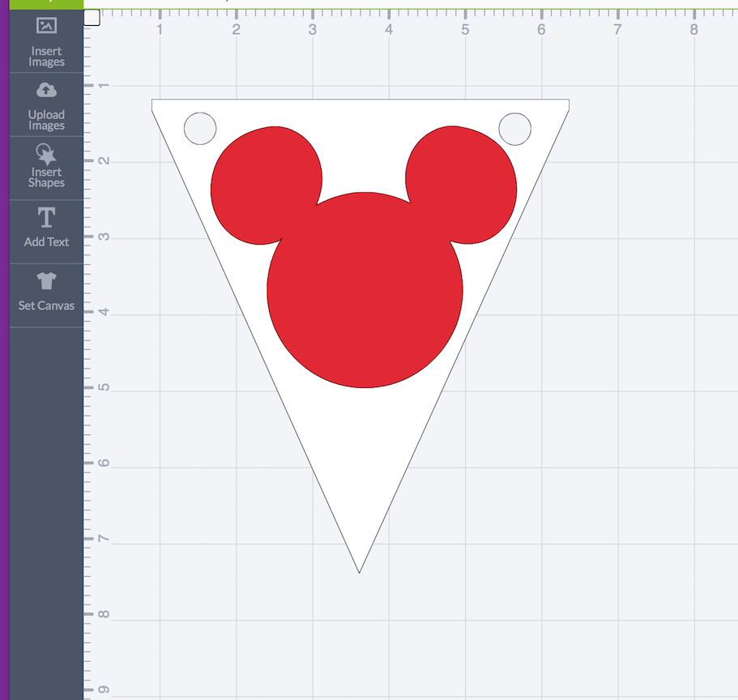Select the Insert Shapes star icon
Image resolution: width=738 pixels, height=700 pixels.
point(46,153)
